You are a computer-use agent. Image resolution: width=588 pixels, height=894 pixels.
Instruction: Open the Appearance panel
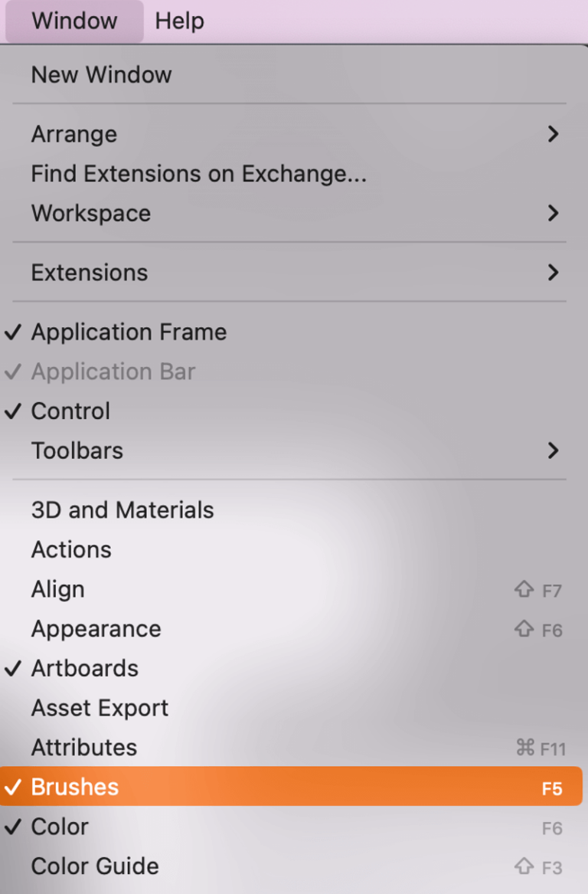click(96, 629)
